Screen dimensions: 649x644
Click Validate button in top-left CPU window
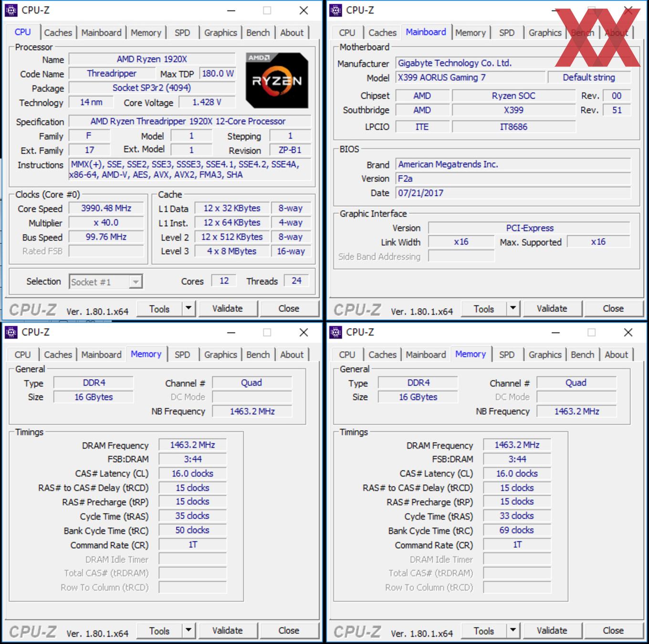click(228, 309)
